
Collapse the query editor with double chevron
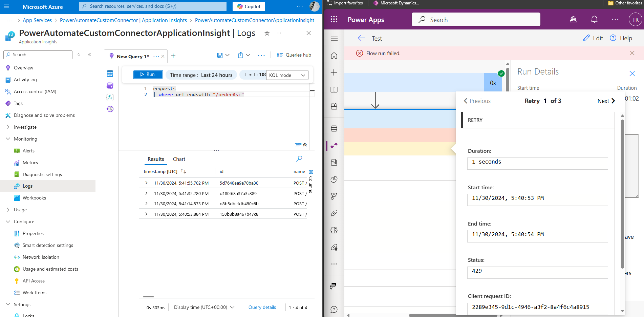(x=305, y=145)
